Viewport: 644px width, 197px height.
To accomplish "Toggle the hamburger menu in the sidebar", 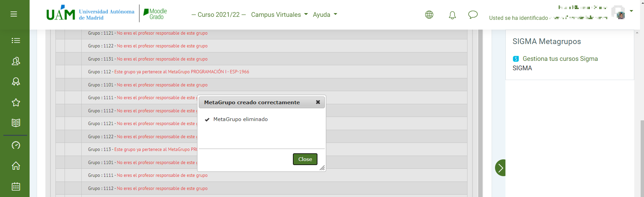I will [14, 14].
